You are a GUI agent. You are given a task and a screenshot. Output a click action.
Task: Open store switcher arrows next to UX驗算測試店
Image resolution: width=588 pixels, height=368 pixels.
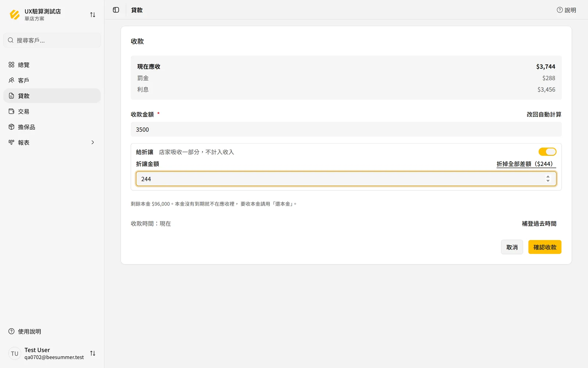[93, 15]
